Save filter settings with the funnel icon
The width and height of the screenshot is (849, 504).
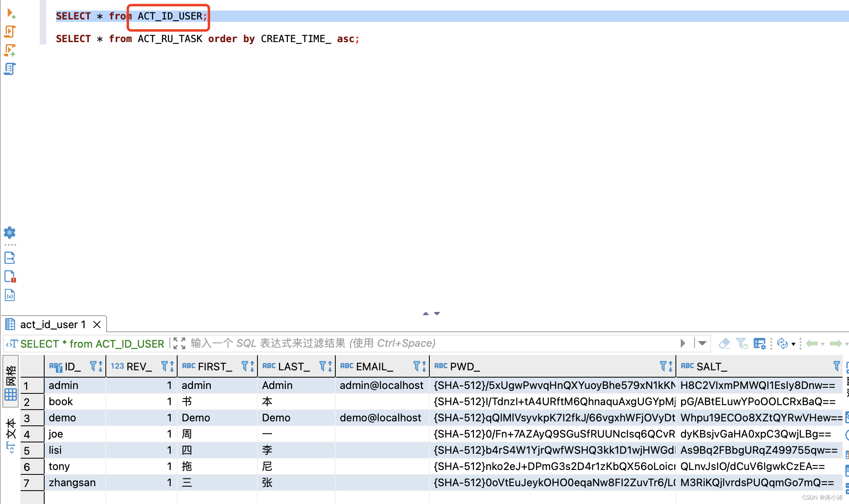pos(742,344)
